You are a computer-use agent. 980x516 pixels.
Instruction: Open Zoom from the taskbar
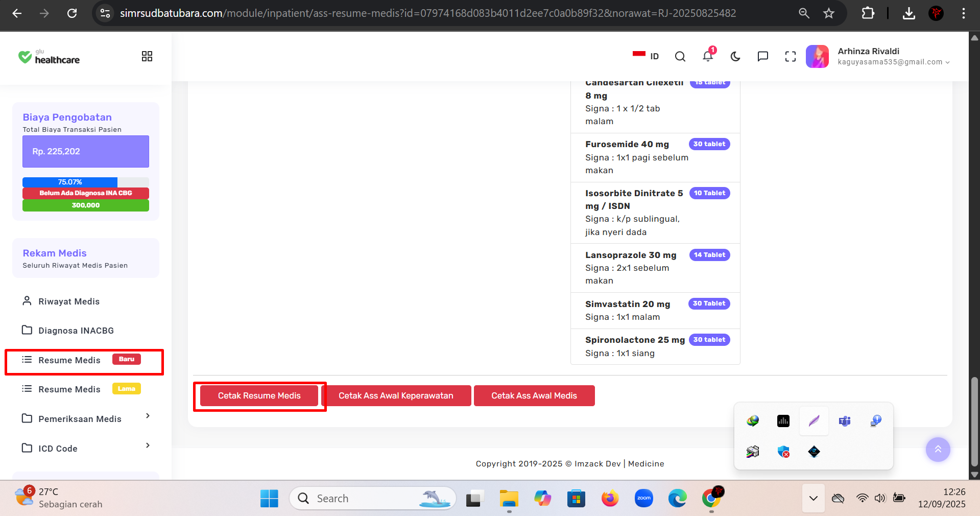(x=644, y=498)
